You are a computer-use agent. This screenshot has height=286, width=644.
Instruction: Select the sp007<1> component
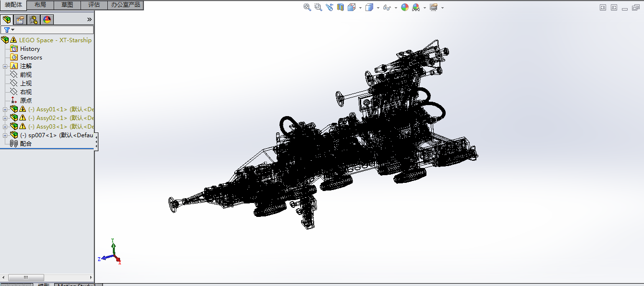click(x=57, y=135)
